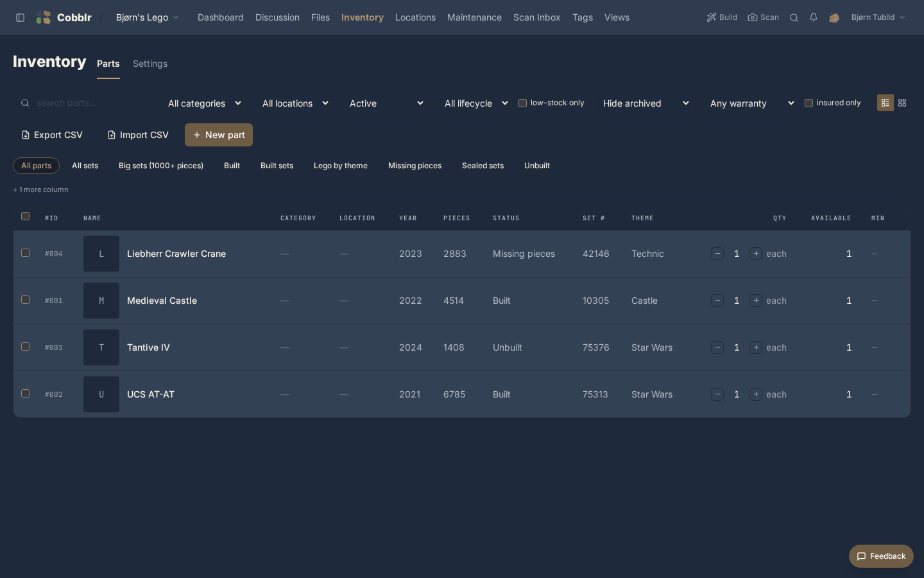
Task: Enable insured only filter
Action: click(x=809, y=103)
